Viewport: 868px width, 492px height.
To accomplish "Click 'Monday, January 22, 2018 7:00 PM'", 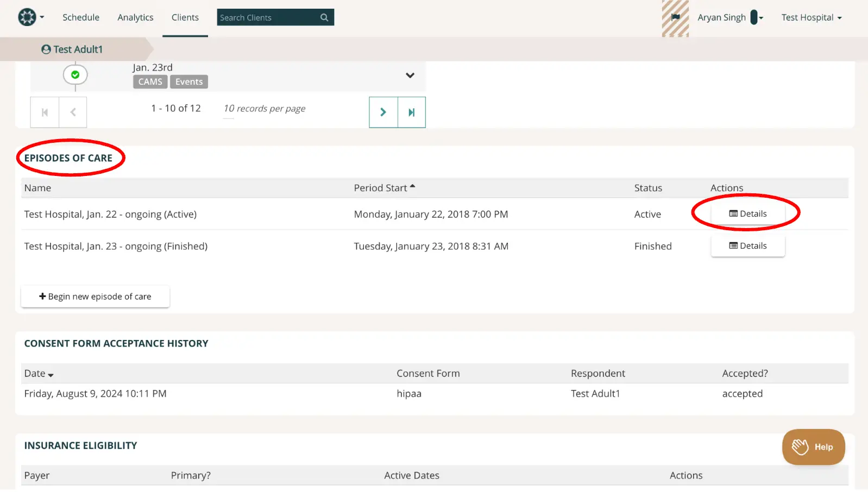I will pyautogui.click(x=431, y=215).
